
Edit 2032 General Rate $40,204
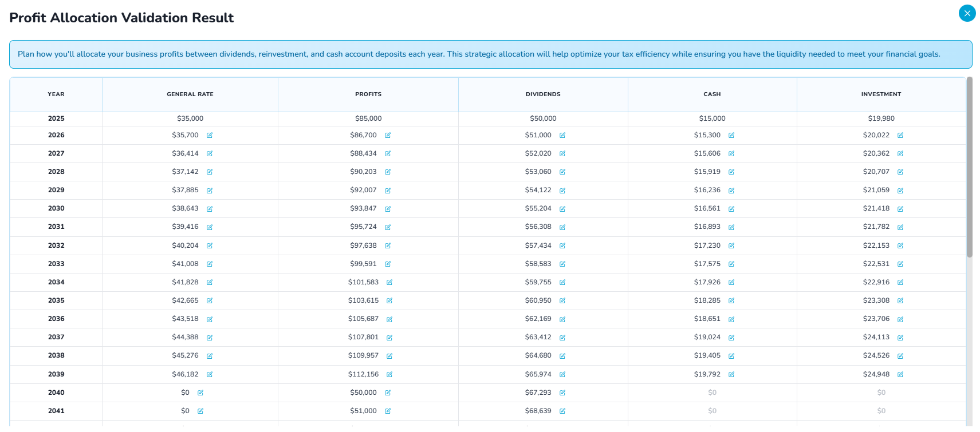(210, 246)
